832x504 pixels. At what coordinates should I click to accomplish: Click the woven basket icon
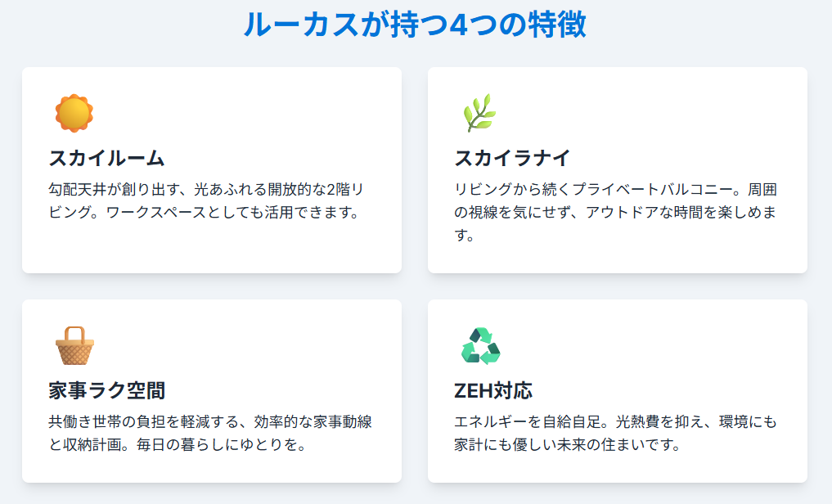(74, 345)
